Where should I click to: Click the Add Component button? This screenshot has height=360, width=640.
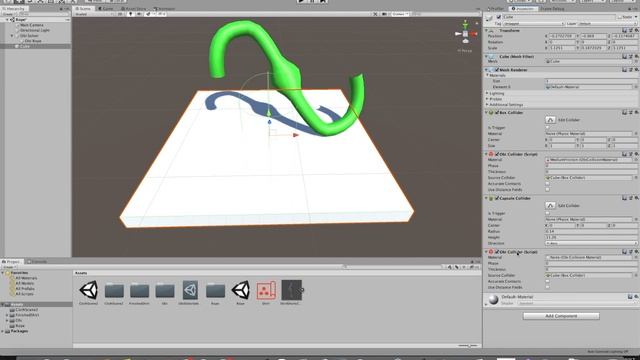561,316
